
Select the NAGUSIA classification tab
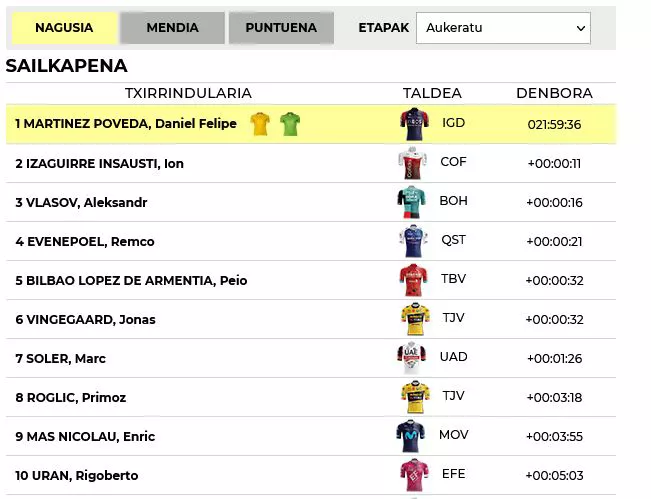click(x=64, y=28)
